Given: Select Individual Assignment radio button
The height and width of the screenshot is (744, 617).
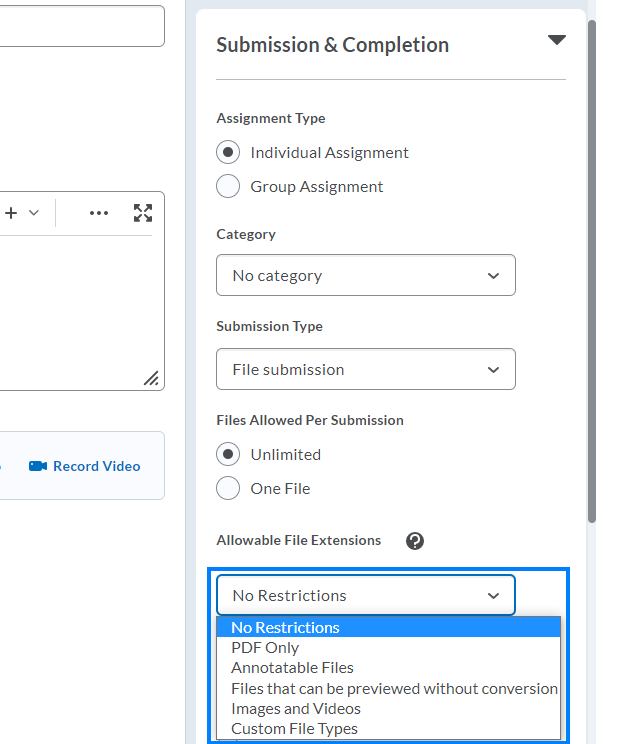Looking at the screenshot, I should click(x=228, y=153).
